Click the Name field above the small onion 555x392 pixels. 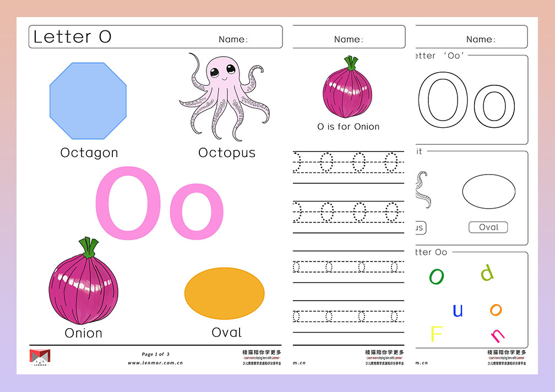pos(349,39)
